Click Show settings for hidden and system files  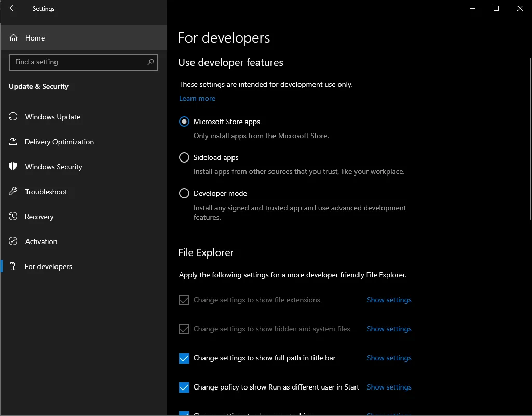pos(389,329)
